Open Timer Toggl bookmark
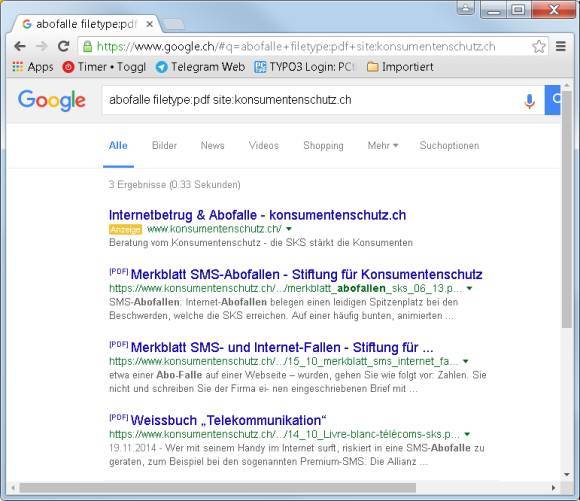This screenshot has width=580, height=501. 104,67
